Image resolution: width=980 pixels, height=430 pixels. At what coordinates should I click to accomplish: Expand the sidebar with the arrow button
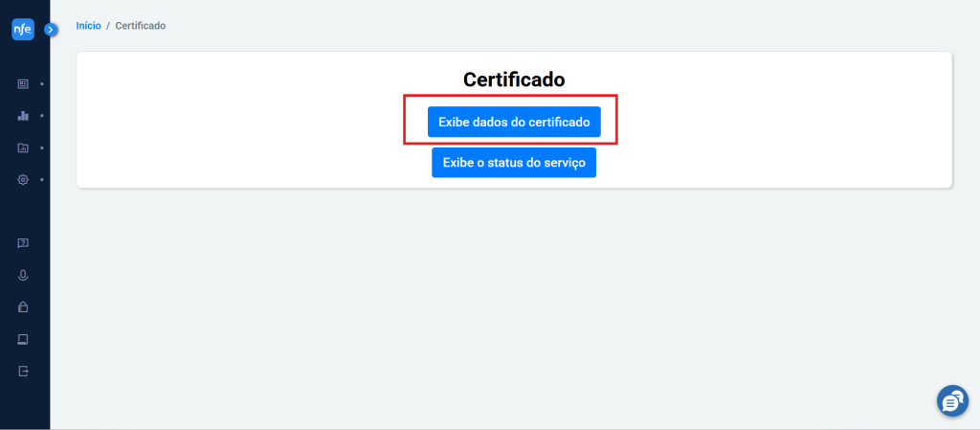click(x=51, y=29)
